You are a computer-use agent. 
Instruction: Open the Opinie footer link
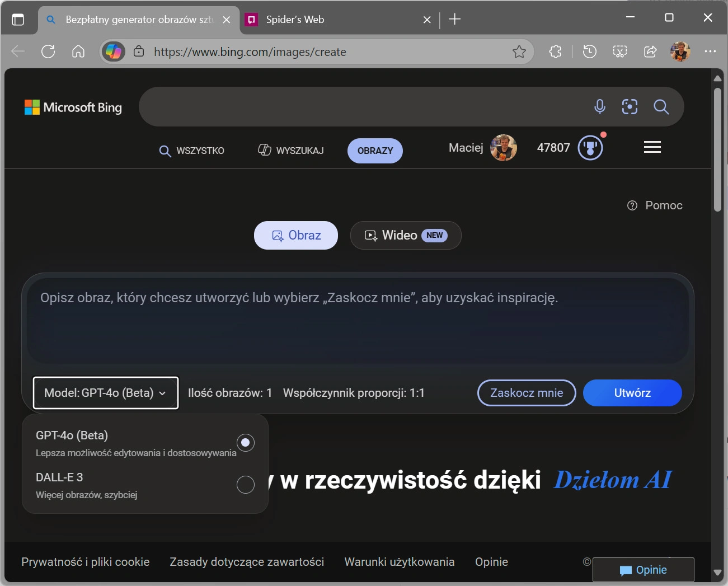491,562
